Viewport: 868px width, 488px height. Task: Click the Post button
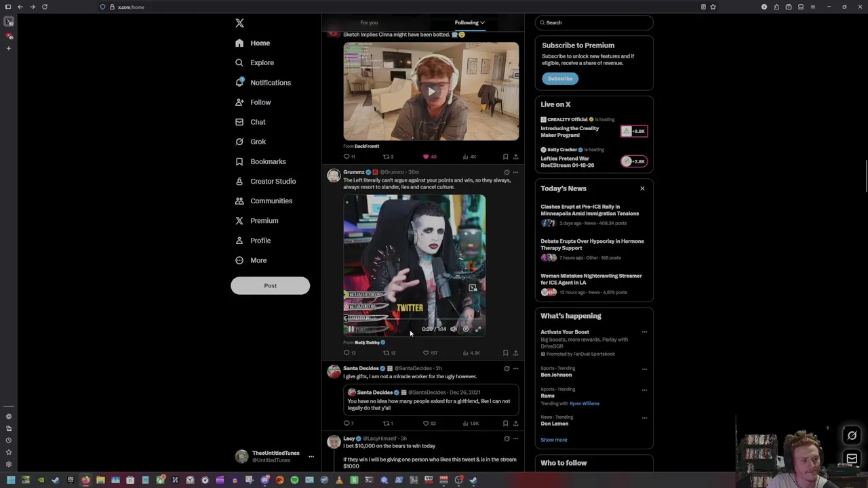(270, 285)
